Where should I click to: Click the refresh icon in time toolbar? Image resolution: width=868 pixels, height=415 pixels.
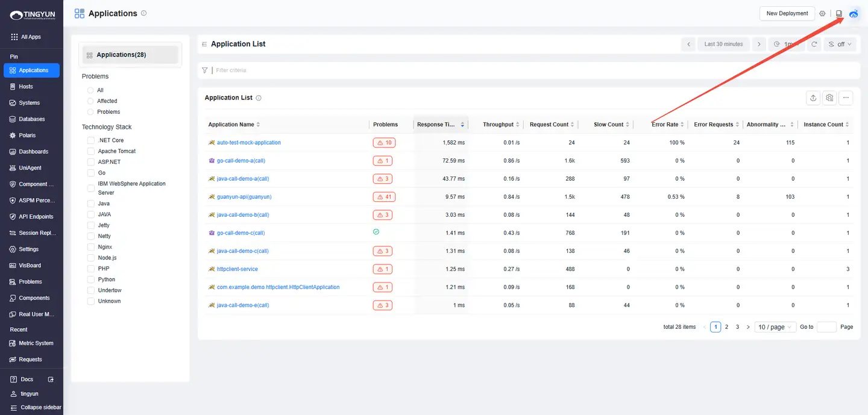point(814,44)
